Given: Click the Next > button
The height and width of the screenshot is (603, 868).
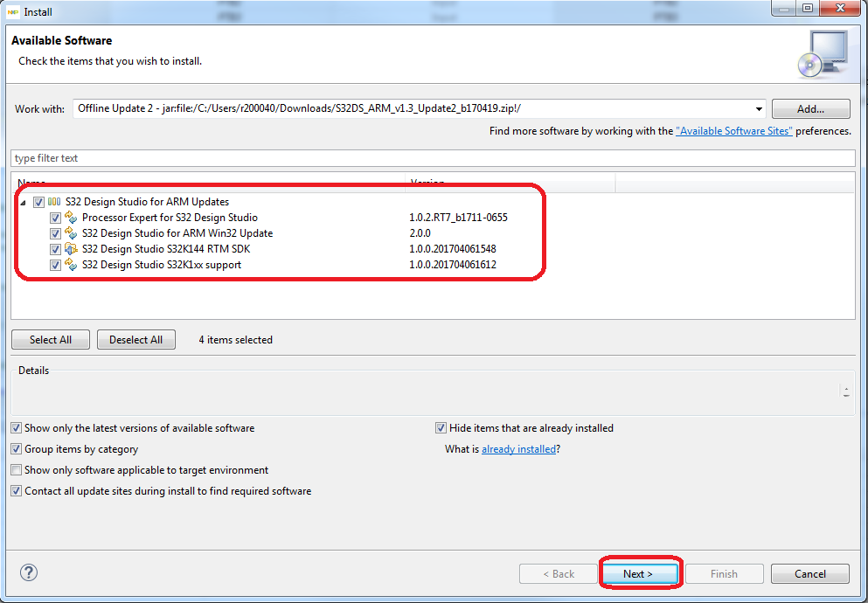Looking at the screenshot, I should point(639,573).
